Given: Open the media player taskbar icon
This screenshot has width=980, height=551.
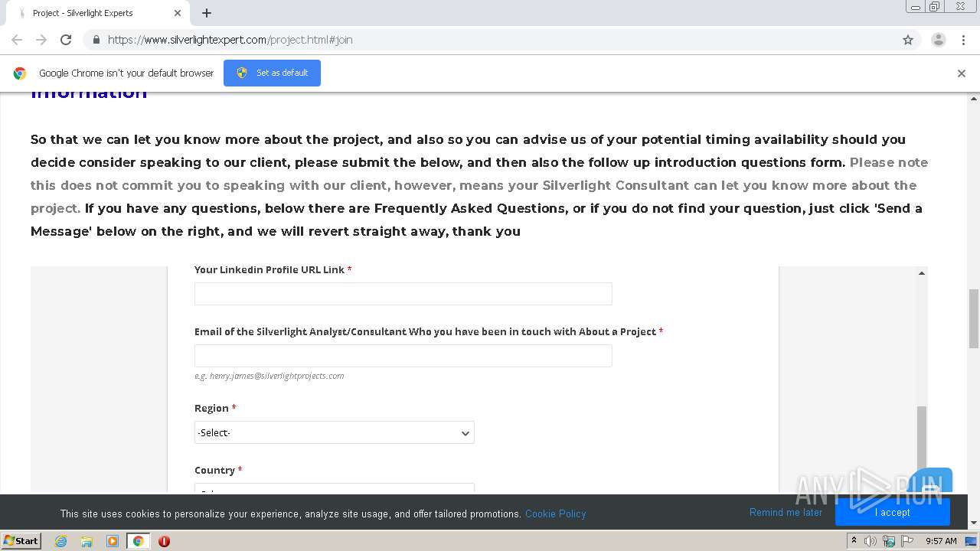Looking at the screenshot, I should (113, 541).
